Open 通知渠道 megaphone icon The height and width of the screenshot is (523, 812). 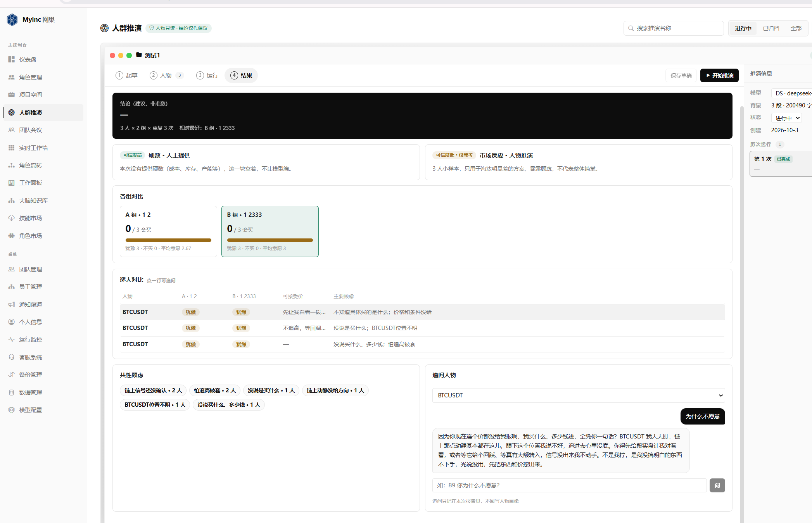click(x=12, y=304)
